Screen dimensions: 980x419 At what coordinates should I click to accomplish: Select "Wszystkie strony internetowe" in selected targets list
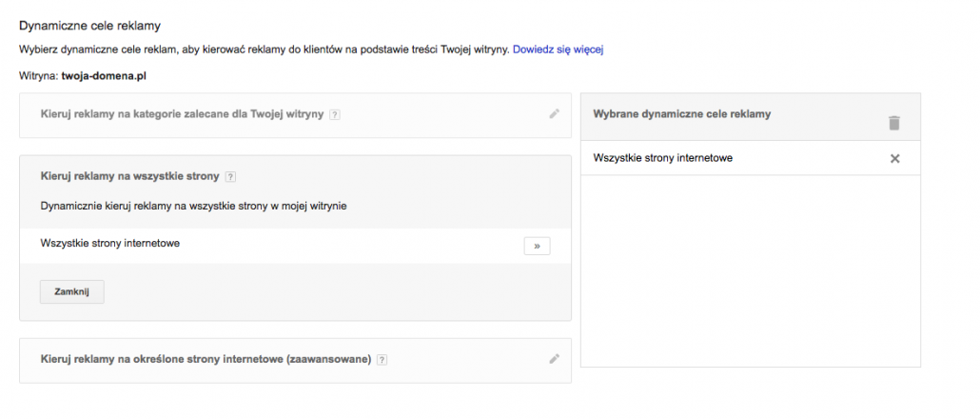pos(662,158)
